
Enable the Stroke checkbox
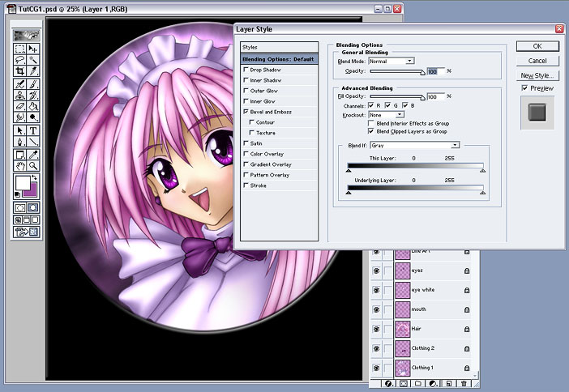coord(246,185)
